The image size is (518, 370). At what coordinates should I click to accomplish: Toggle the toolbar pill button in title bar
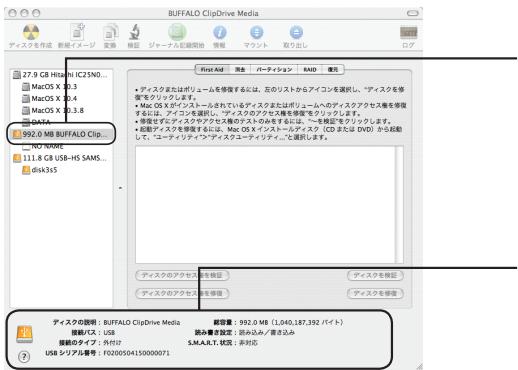(413, 13)
